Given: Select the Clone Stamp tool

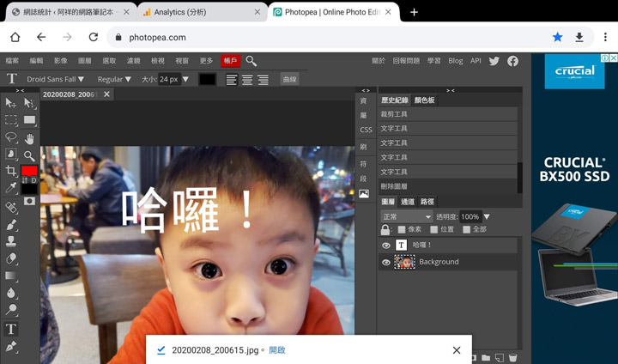Looking at the screenshot, I should tap(10, 241).
